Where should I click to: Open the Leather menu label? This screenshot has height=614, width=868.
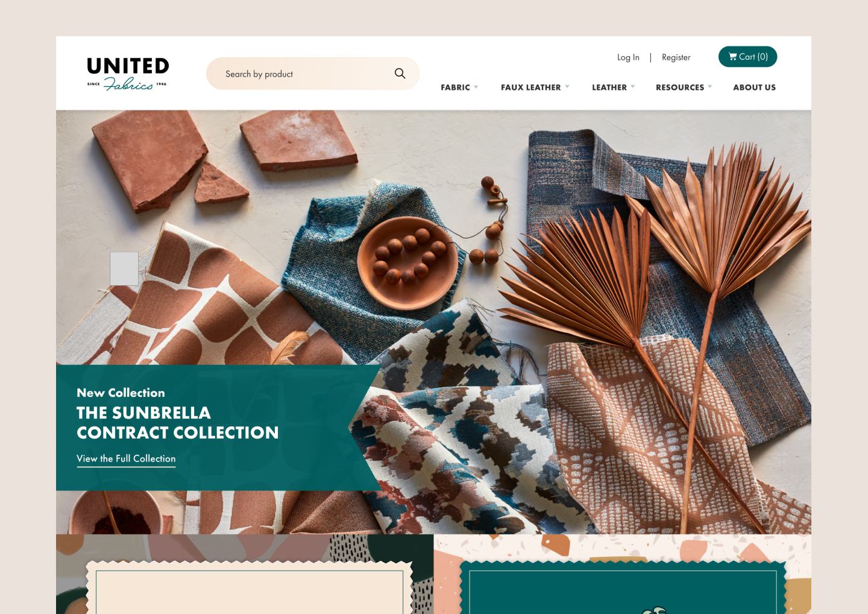click(609, 87)
